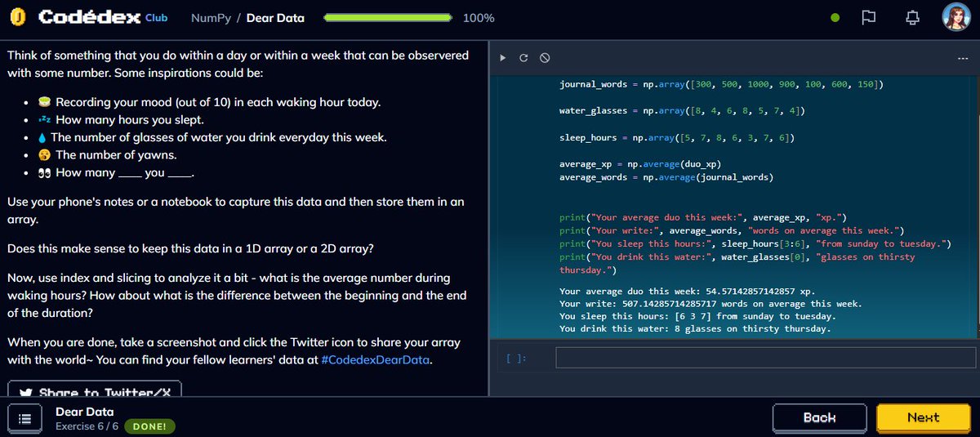Viewport: 980px width, 437px height.
Task: Click the output line showing 507.14285714285717 words
Action: coord(710,304)
